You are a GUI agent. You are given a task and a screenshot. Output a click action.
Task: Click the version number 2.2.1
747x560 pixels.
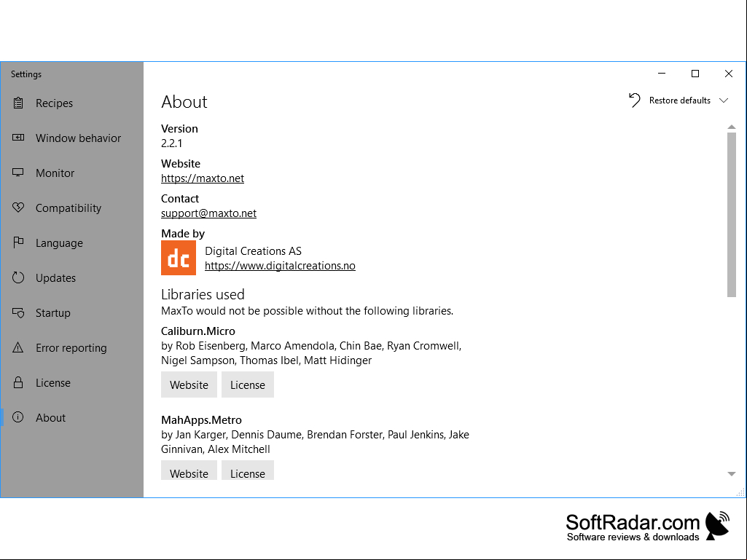pyautogui.click(x=171, y=143)
